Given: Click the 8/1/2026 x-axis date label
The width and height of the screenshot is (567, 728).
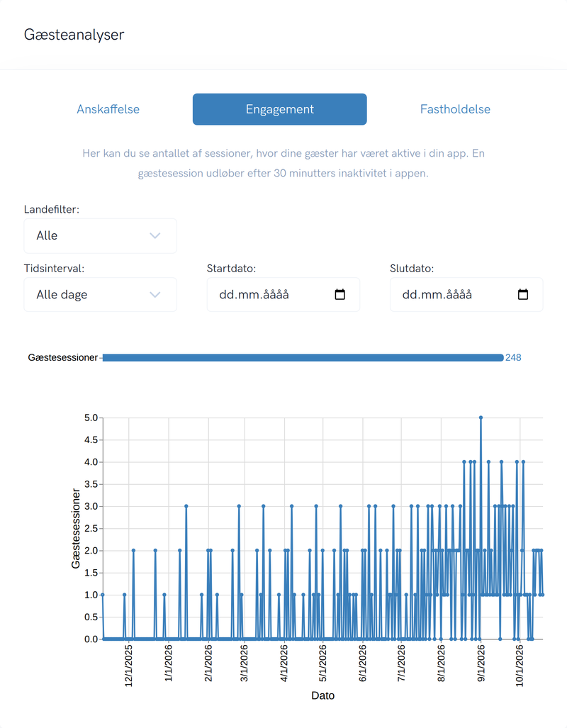Looking at the screenshot, I should [x=441, y=663].
